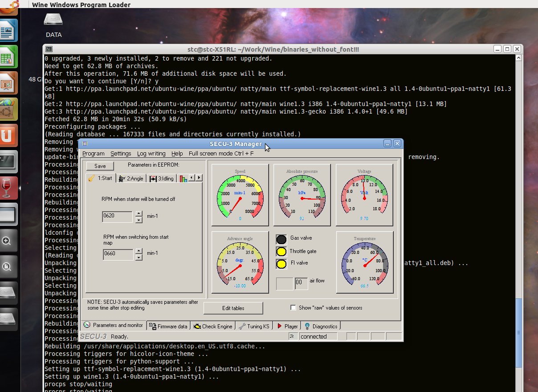Viewport: 538px width, 392px height.
Task: Open the Log writing menu
Action: coord(151,154)
